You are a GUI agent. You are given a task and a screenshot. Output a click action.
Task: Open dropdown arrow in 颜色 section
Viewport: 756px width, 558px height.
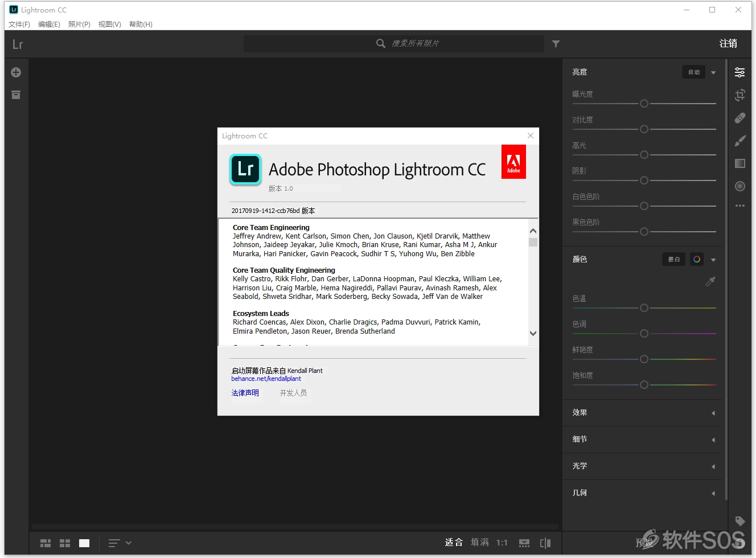[x=713, y=260]
